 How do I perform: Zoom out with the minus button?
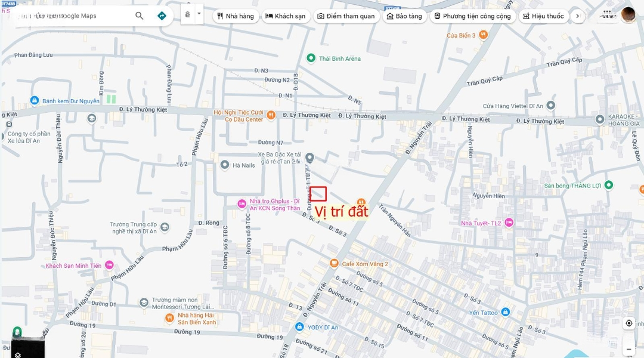[x=629, y=350]
